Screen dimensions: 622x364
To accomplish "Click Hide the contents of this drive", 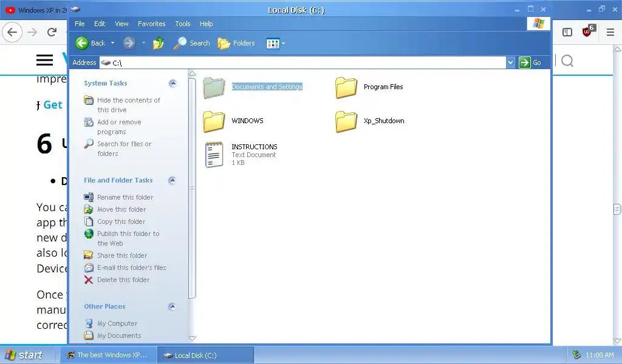I will click(122, 105).
